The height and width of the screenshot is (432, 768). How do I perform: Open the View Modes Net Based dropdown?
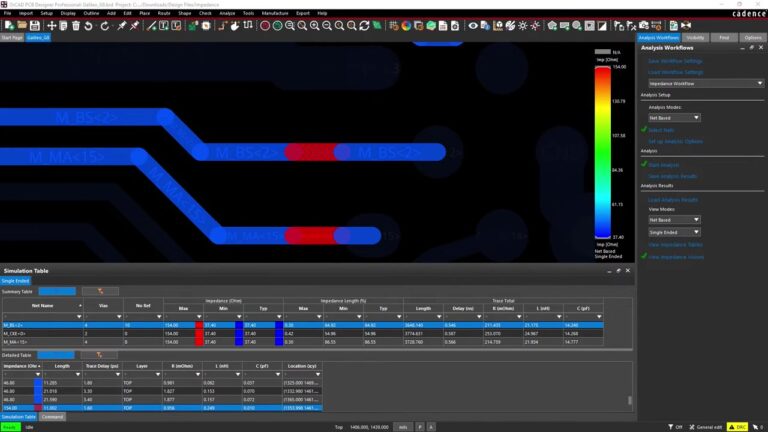674,220
